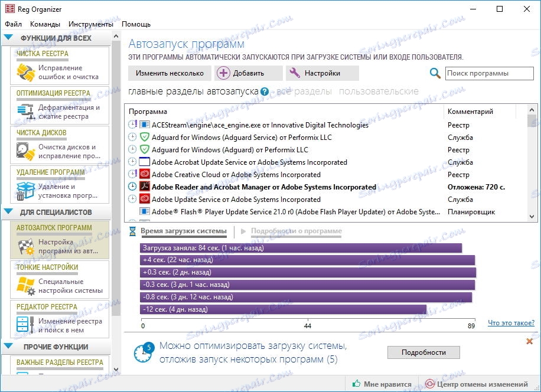Click 'ЧИСТКА РЕЕСТРА' heading in sidebar
The image size is (541, 392).
(x=42, y=54)
